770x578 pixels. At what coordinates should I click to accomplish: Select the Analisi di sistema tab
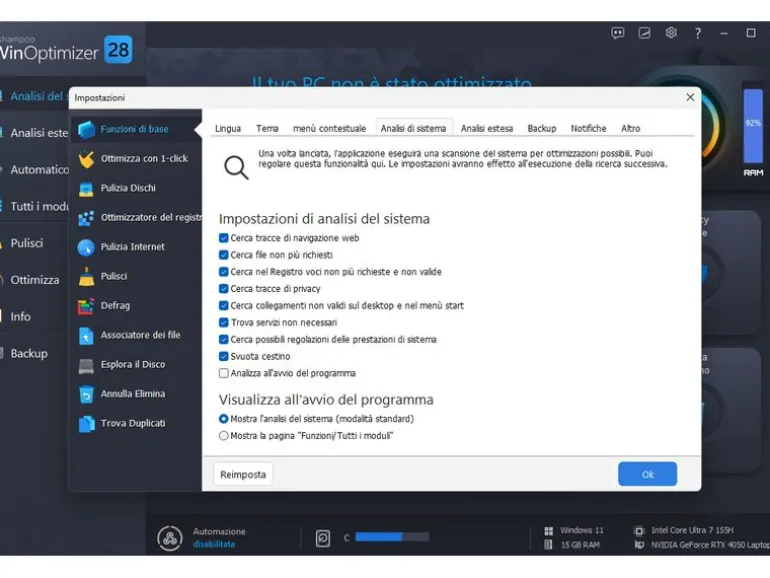coord(413,129)
